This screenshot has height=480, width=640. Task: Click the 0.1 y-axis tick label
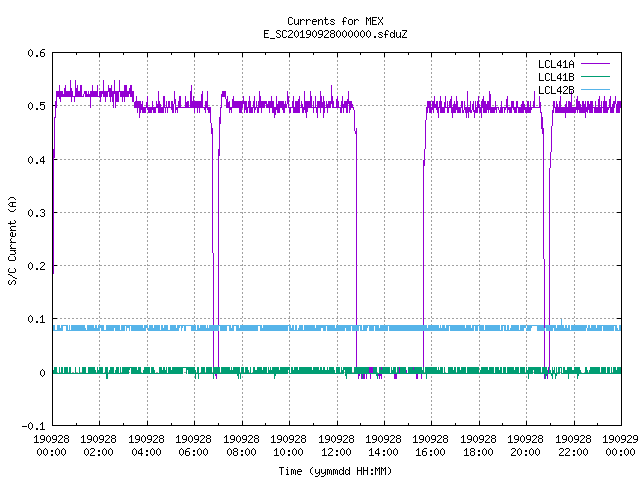(36, 319)
